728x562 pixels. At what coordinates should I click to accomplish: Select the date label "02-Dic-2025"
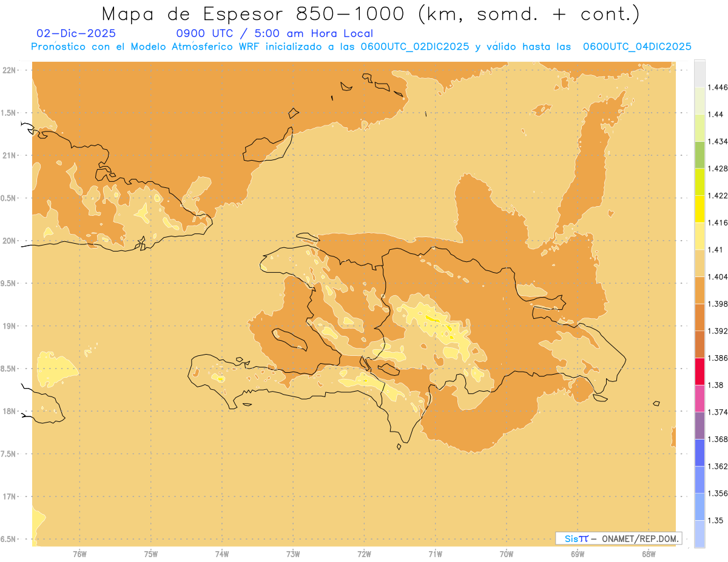coord(76,33)
